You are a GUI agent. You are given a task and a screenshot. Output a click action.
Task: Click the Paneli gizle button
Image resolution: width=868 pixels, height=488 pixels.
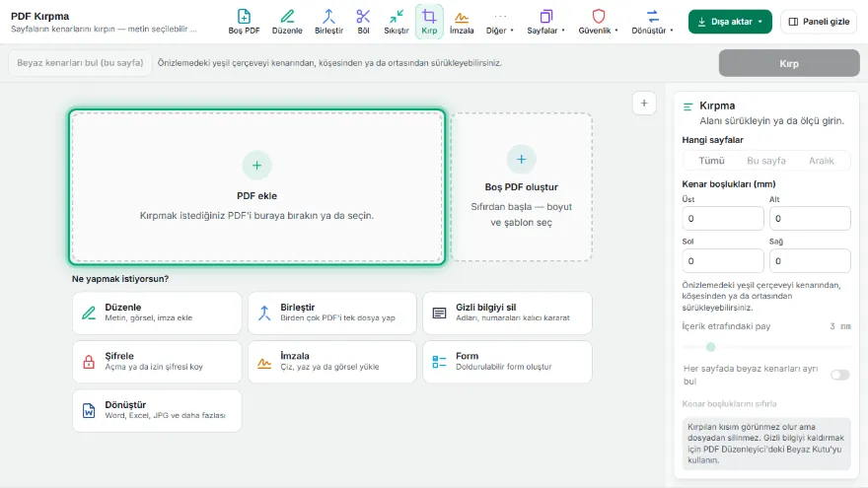(819, 22)
